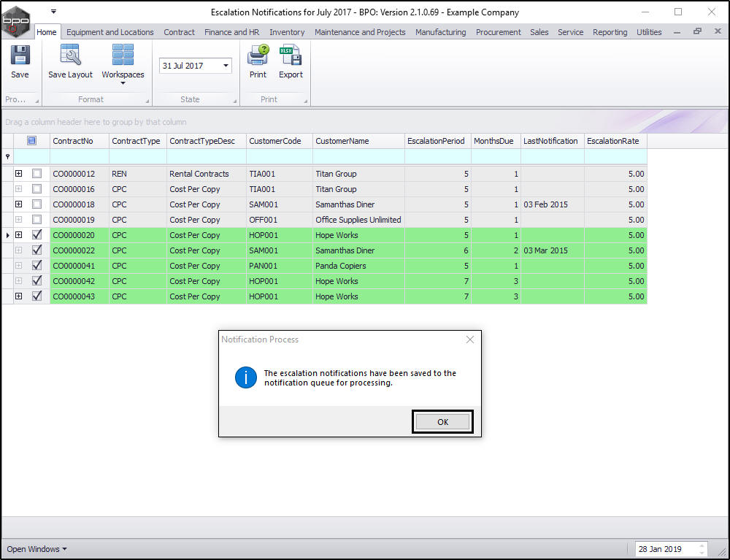730x560 pixels.
Task: Sort by LastNotification column header
Action: click(x=552, y=141)
